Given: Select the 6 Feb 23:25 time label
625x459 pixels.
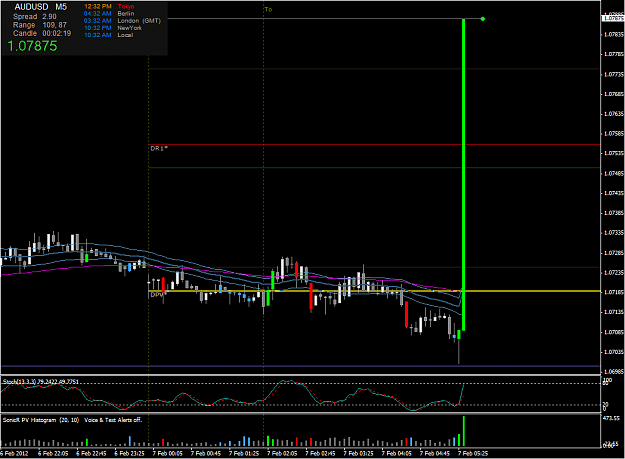Looking at the screenshot, I should tap(130, 453).
